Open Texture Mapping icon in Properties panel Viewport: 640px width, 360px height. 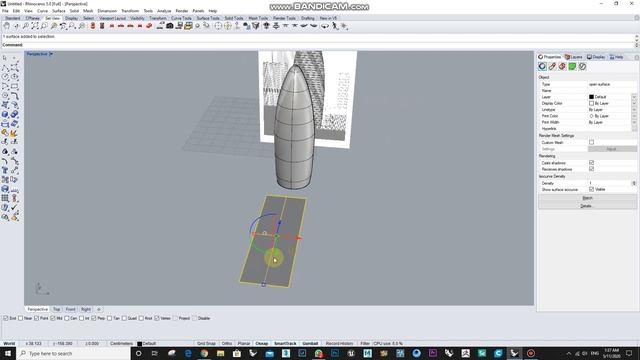(562, 66)
